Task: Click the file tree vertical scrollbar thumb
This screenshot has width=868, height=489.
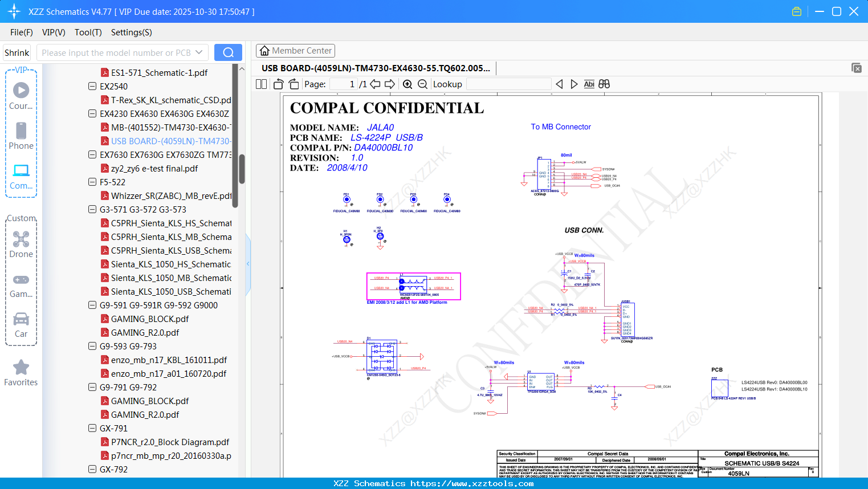Action: pyautogui.click(x=242, y=169)
